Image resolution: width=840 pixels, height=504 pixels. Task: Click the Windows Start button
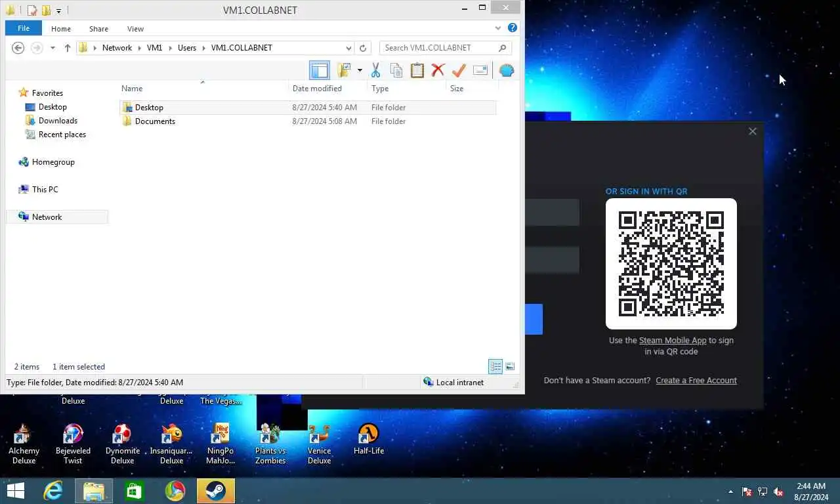tap(15, 490)
